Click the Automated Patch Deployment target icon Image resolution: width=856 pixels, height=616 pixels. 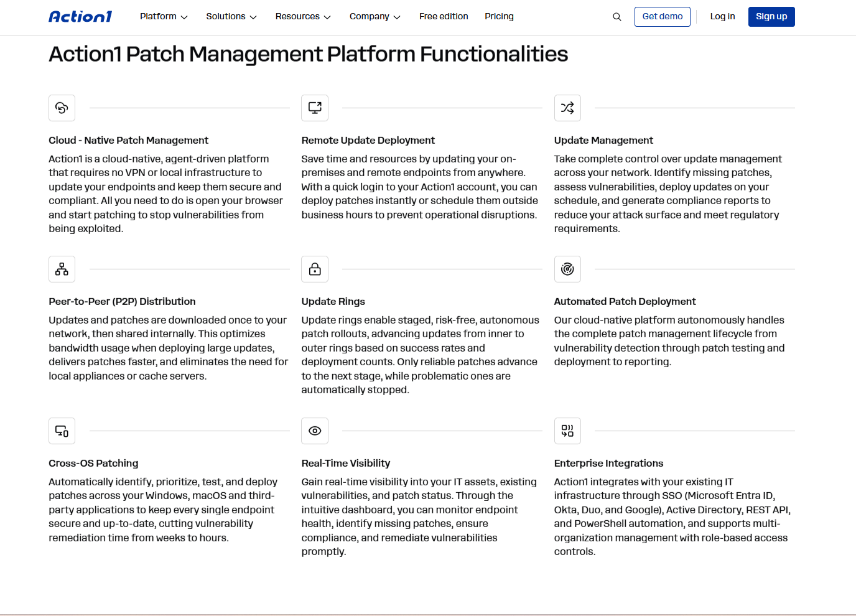click(567, 269)
